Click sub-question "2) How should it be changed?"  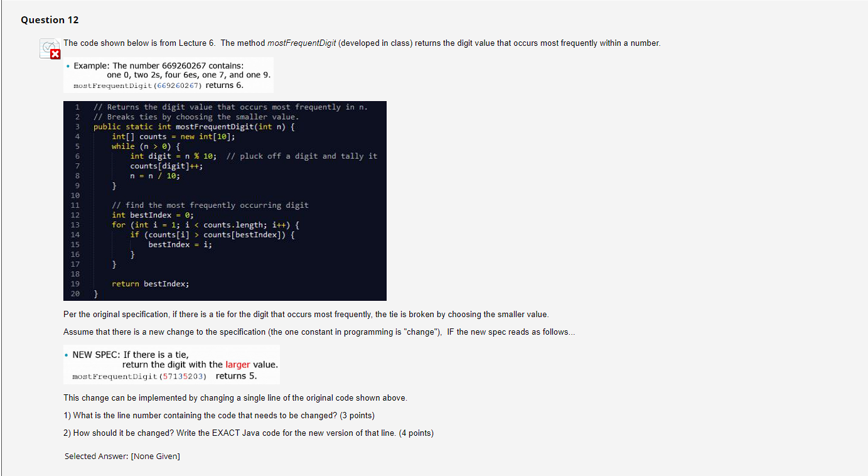pyautogui.click(x=249, y=433)
